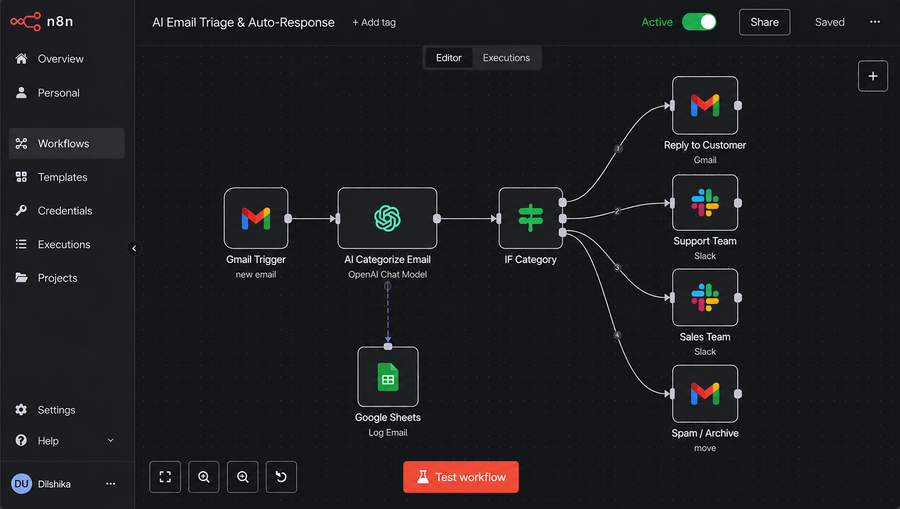Image resolution: width=900 pixels, height=509 pixels.
Task: Click branch 4 connection label
Action: coord(617,335)
